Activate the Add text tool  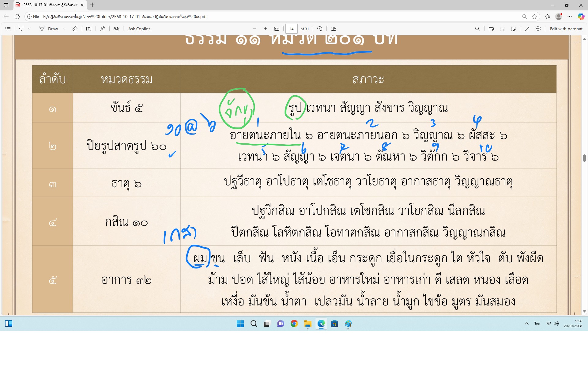click(89, 29)
